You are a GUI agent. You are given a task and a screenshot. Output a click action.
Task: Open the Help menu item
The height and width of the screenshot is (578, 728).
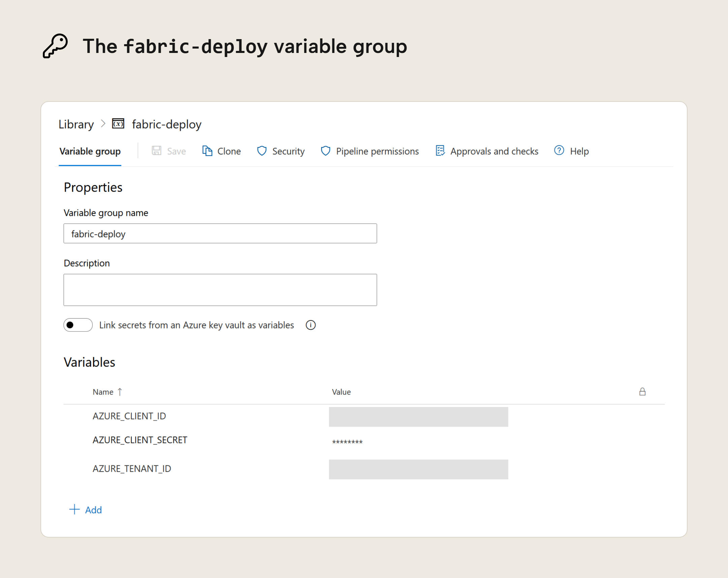click(x=579, y=151)
